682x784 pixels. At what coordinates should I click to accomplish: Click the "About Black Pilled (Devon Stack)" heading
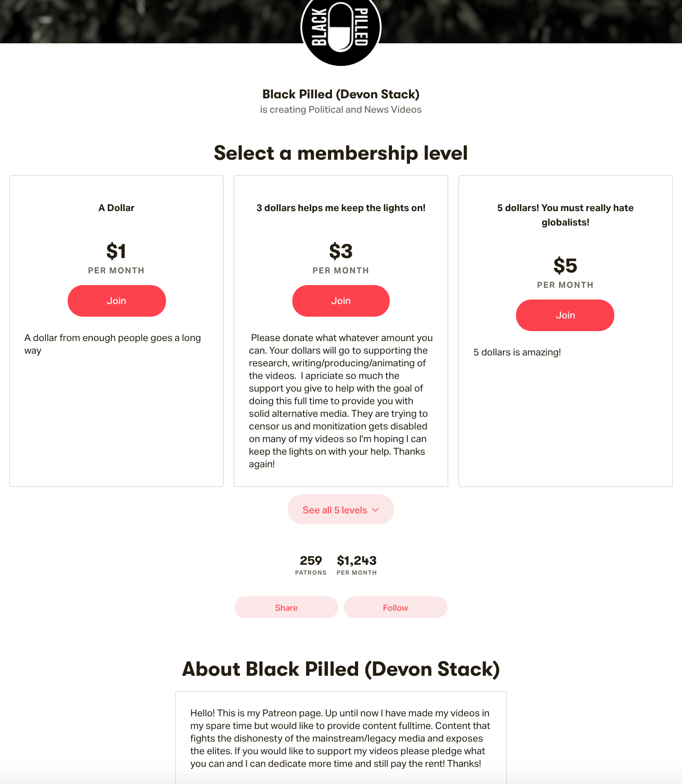[341, 669]
